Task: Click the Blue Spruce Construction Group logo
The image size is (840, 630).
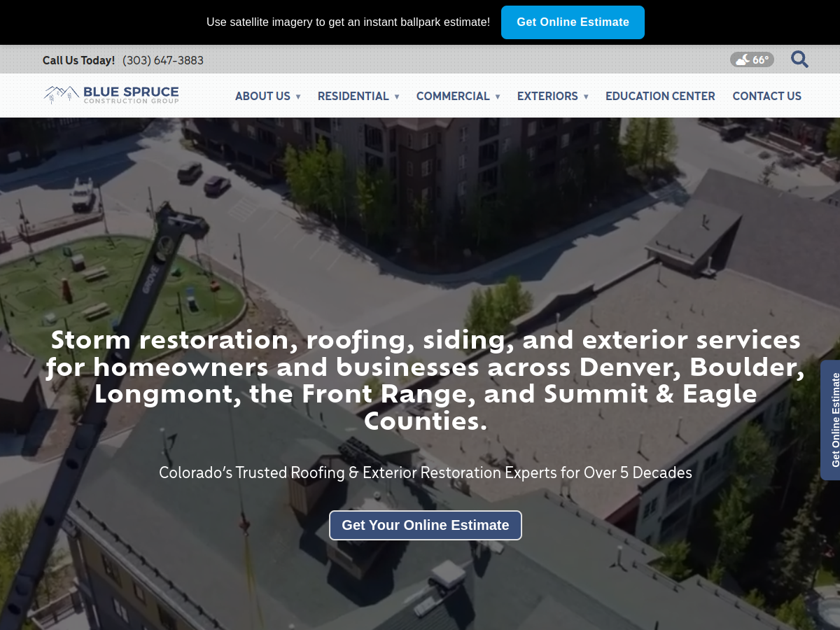Action: pos(111,95)
